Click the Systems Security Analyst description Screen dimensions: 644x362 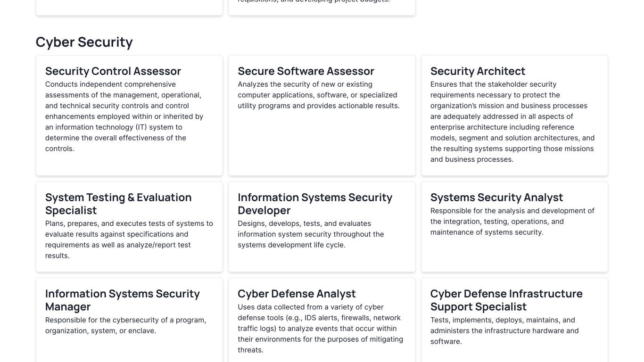click(512, 222)
